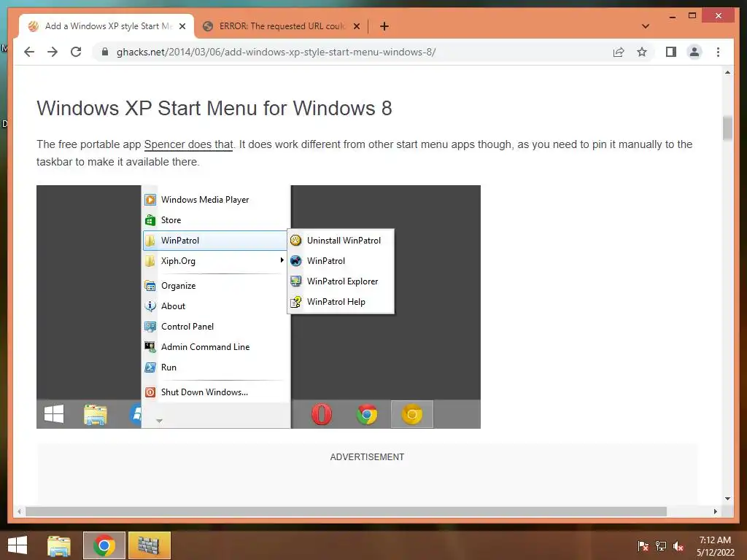The image size is (747, 560).
Task: Open the taskbar clock showing 7:12 AM
Action: click(x=715, y=545)
